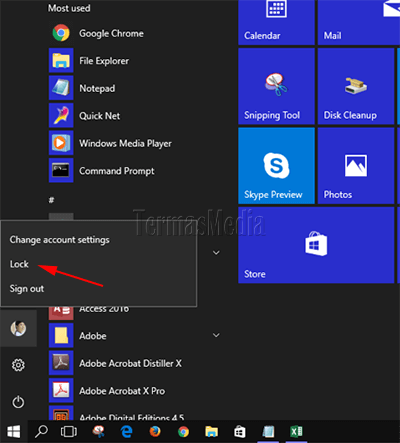400x443 pixels.
Task: Launch Firefox from the taskbar
Action: click(155, 432)
